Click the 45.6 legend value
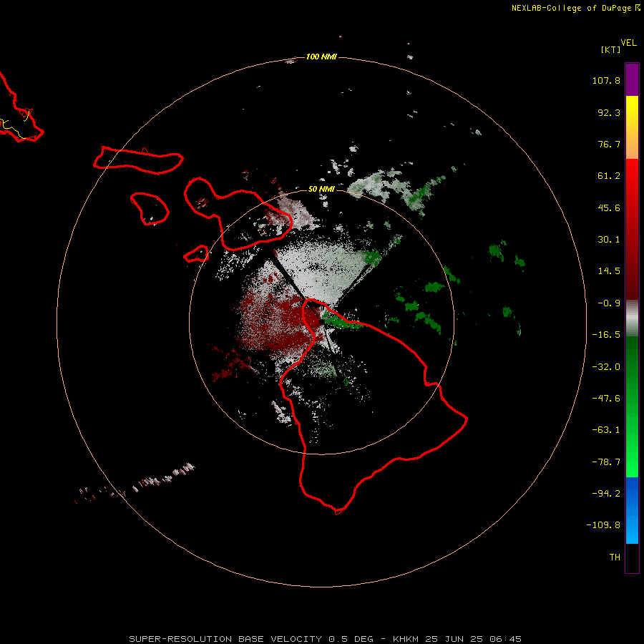This screenshot has height=644, width=644. [609, 208]
